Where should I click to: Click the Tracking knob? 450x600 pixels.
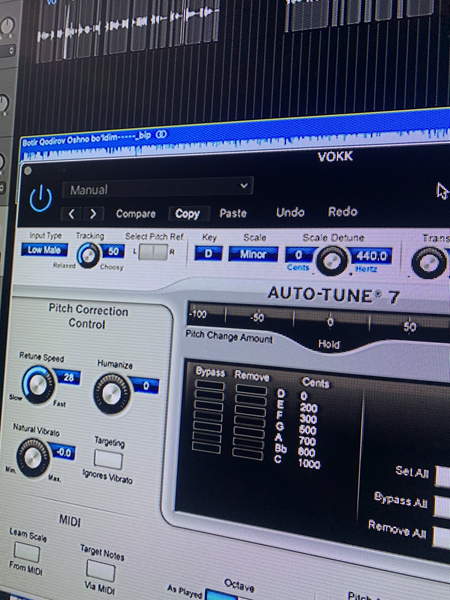(x=88, y=255)
